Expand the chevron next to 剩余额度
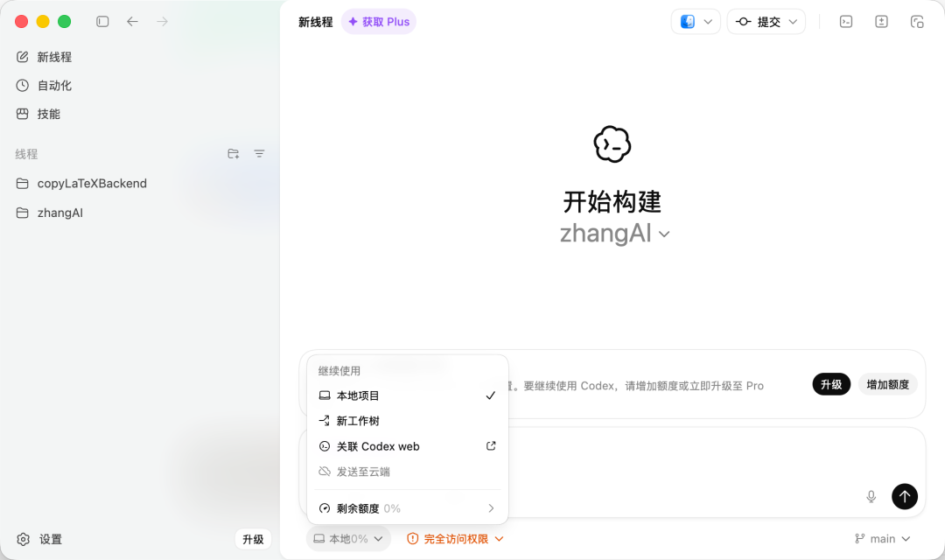This screenshot has height=560, width=945. 491,508
